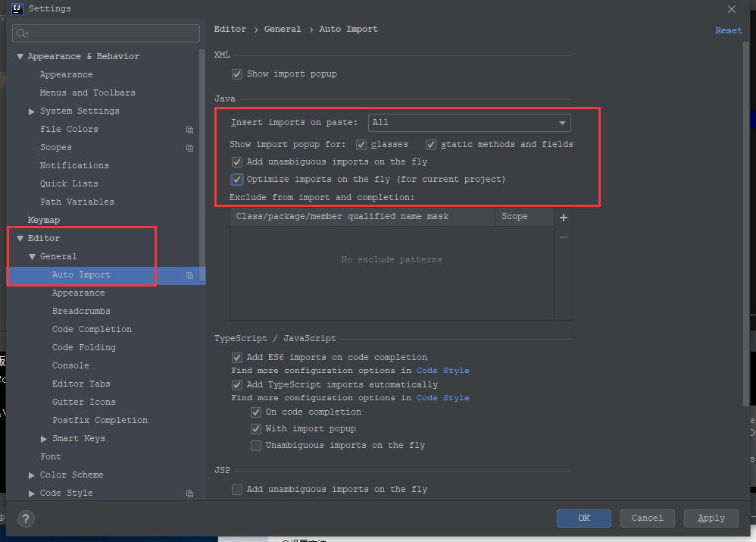The image size is (756, 542).
Task: Click the copy icon beside Scopes
Action: pos(189,148)
